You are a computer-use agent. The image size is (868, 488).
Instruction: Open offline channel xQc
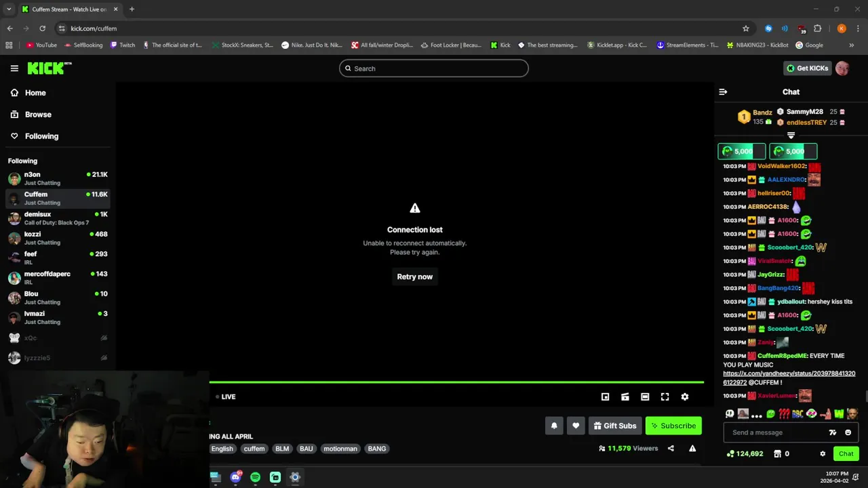[58, 338]
